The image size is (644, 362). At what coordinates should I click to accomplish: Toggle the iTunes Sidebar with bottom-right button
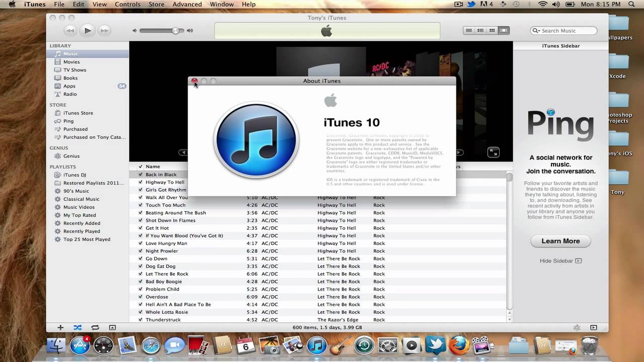(x=594, y=327)
